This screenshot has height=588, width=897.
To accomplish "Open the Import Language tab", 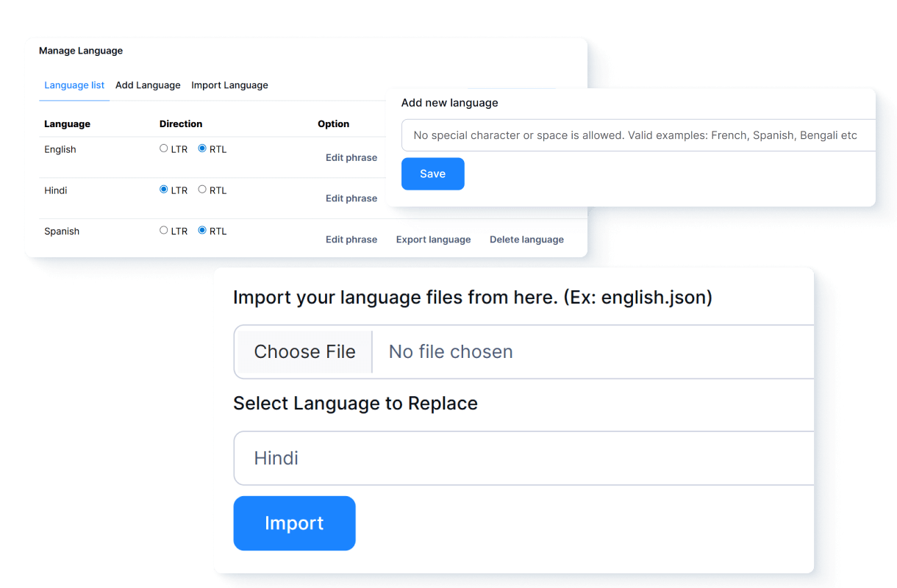I will (229, 85).
